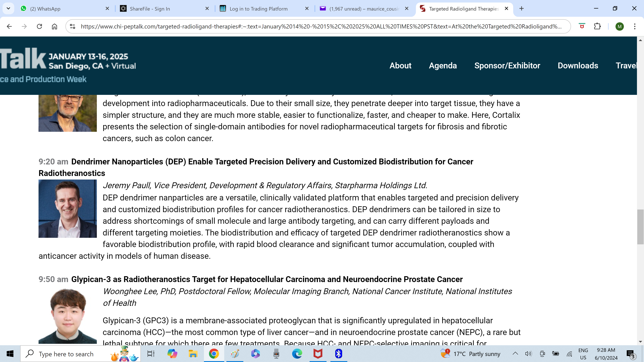Open the microphone recorder taskbar app
Screen dimensions: 644x362
coord(276,354)
